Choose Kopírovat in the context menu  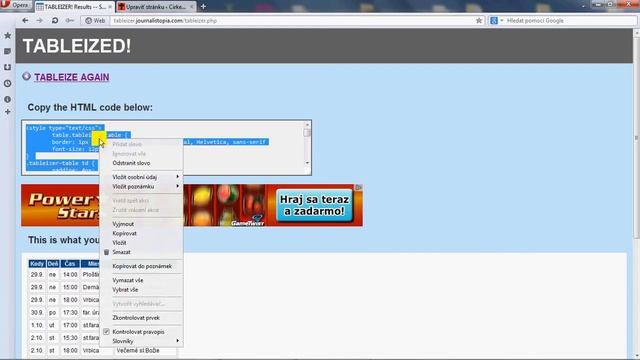point(141,233)
